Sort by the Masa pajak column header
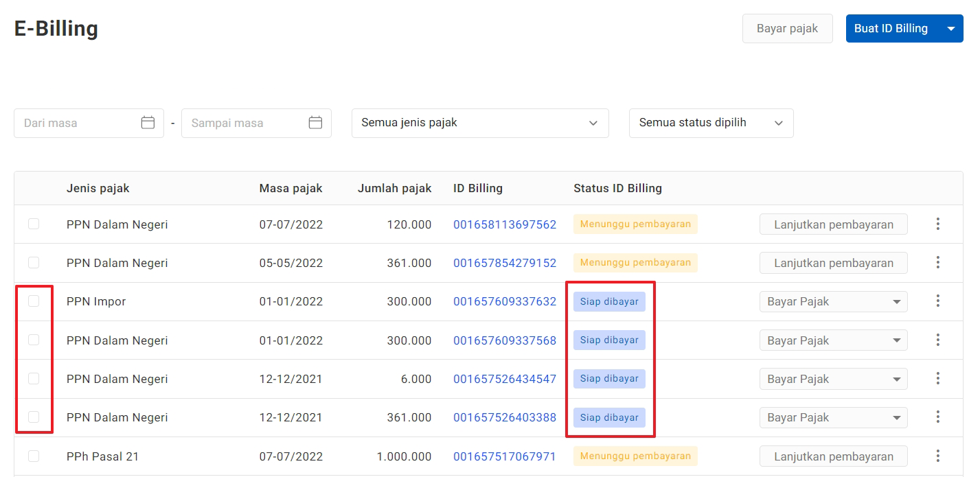The image size is (980, 477). click(x=290, y=188)
